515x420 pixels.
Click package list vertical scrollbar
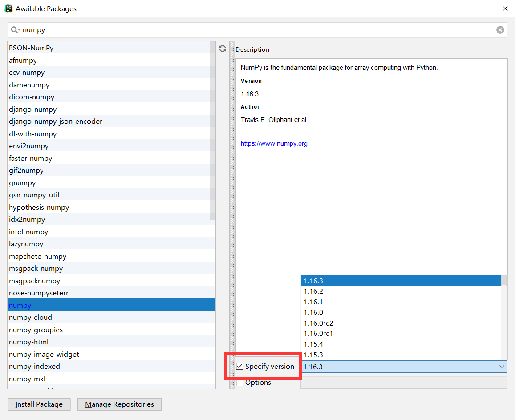[x=212, y=131]
